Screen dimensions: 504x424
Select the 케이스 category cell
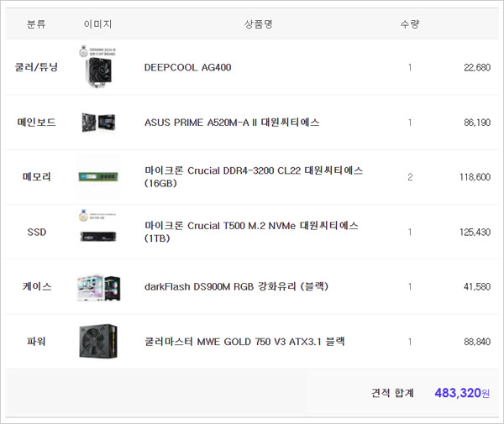click(37, 286)
